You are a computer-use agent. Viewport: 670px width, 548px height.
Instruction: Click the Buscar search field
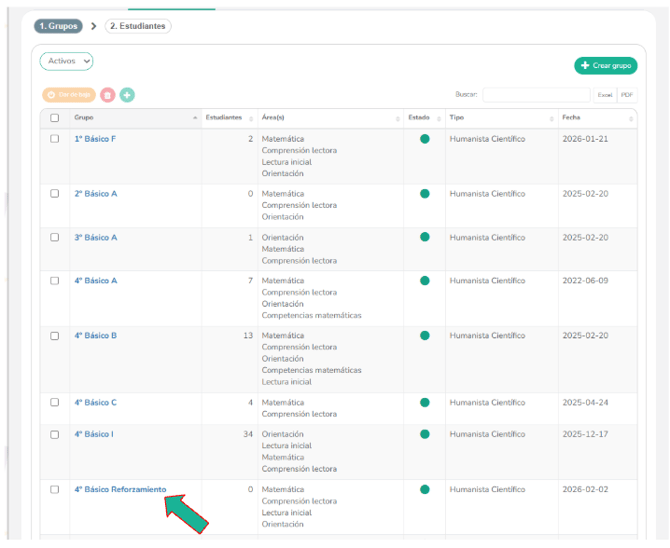click(536, 95)
